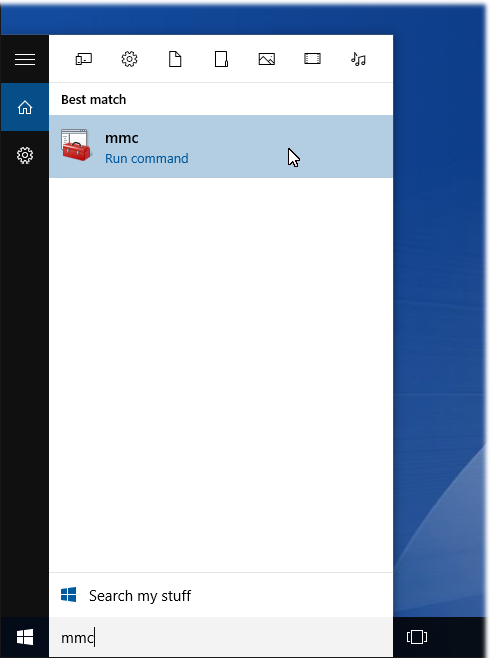Image resolution: width=491 pixels, height=658 pixels.
Task: Open Task View from the taskbar
Action: pos(417,637)
